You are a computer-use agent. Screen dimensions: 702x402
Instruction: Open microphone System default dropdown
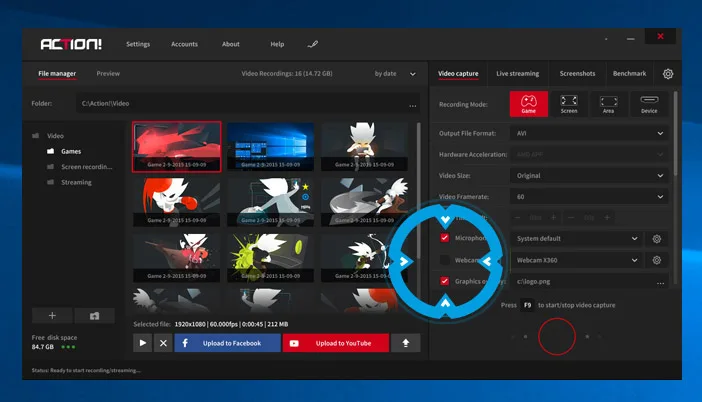pos(577,239)
